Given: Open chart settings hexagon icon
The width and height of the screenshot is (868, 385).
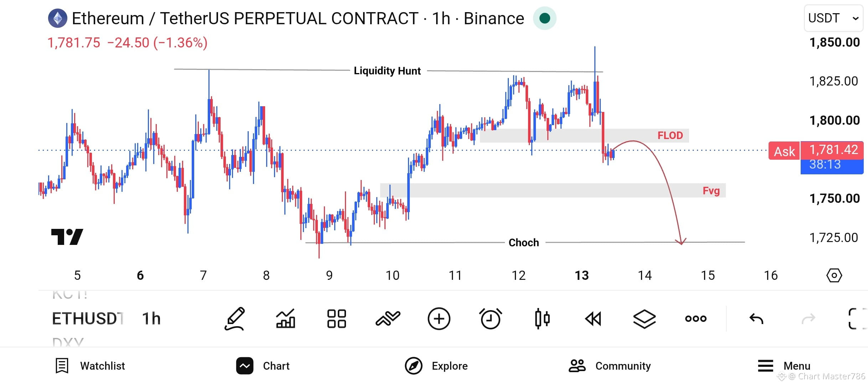Looking at the screenshot, I should [x=834, y=276].
